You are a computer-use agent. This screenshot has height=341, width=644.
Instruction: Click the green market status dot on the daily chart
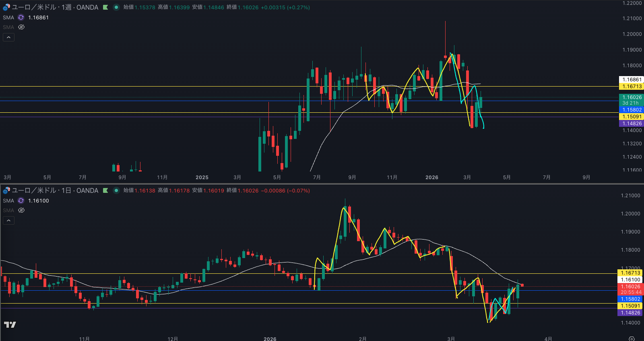pos(116,190)
